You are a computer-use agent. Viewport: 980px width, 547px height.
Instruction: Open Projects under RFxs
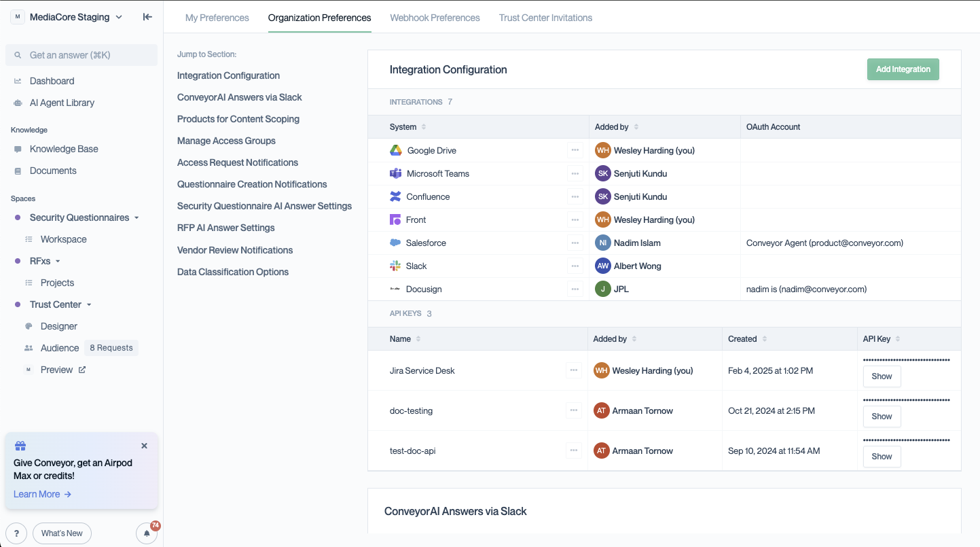click(57, 283)
